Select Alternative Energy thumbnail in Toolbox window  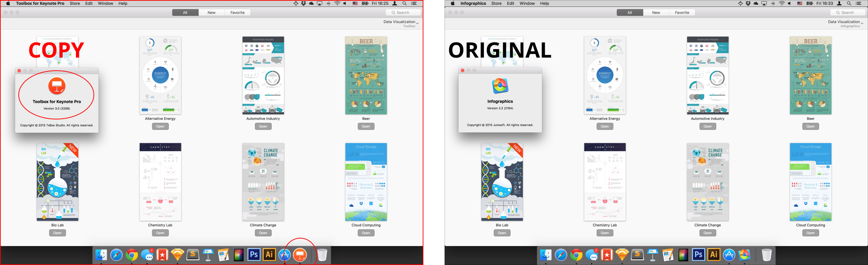click(160, 75)
